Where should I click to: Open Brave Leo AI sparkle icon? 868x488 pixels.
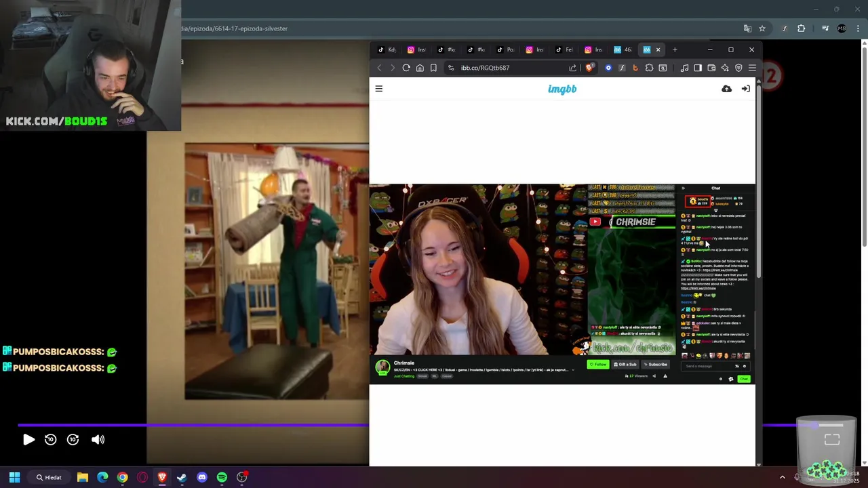pyautogui.click(x=725, y=68)
